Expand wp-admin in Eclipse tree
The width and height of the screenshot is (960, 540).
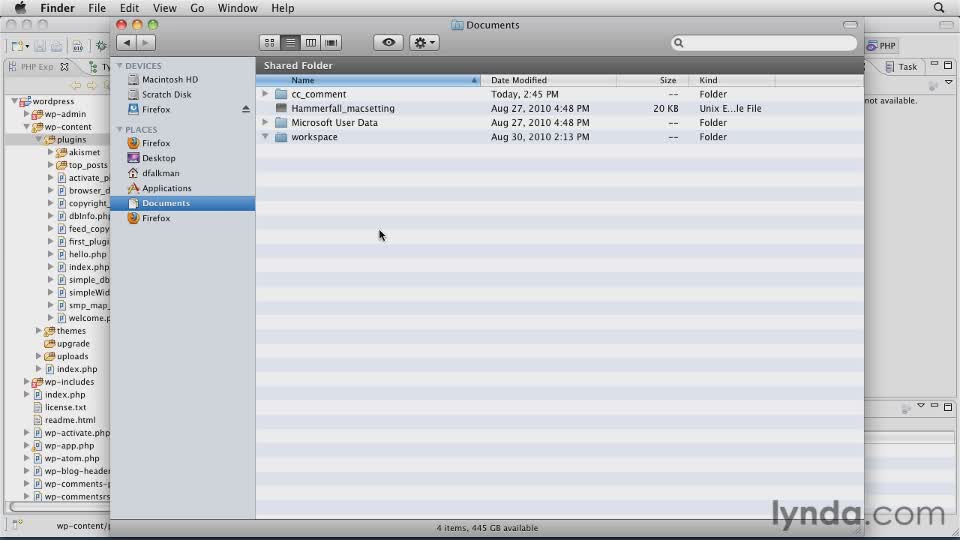(26, 114)
